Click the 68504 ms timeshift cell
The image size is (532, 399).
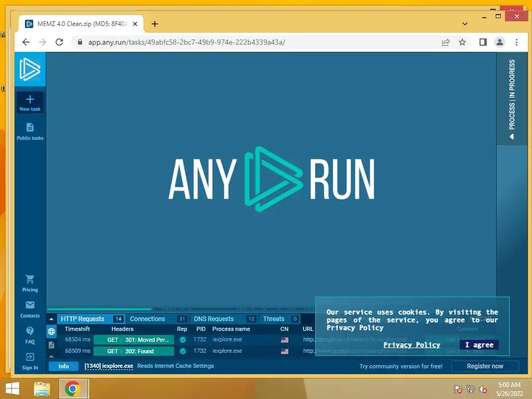[x=78, y=339]
